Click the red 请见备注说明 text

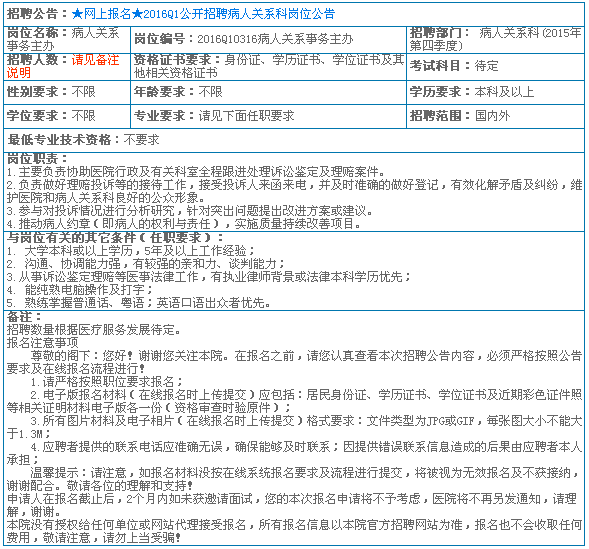click(63, 66)
